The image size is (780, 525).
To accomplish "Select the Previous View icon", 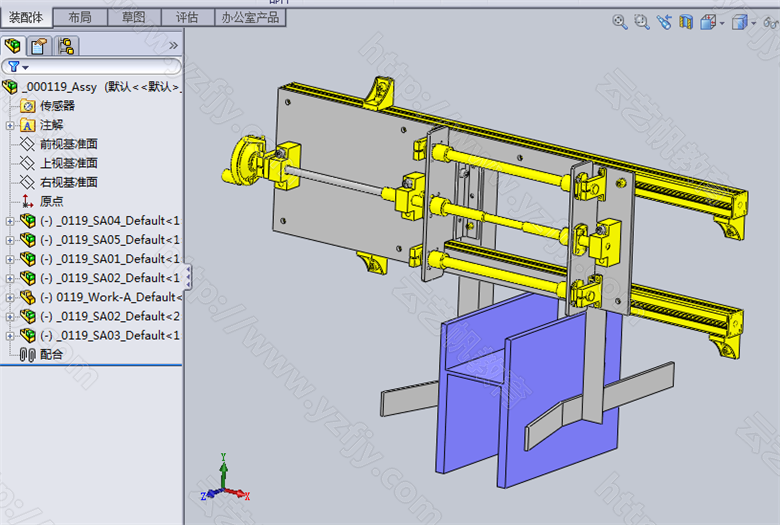I will (664, 22).
